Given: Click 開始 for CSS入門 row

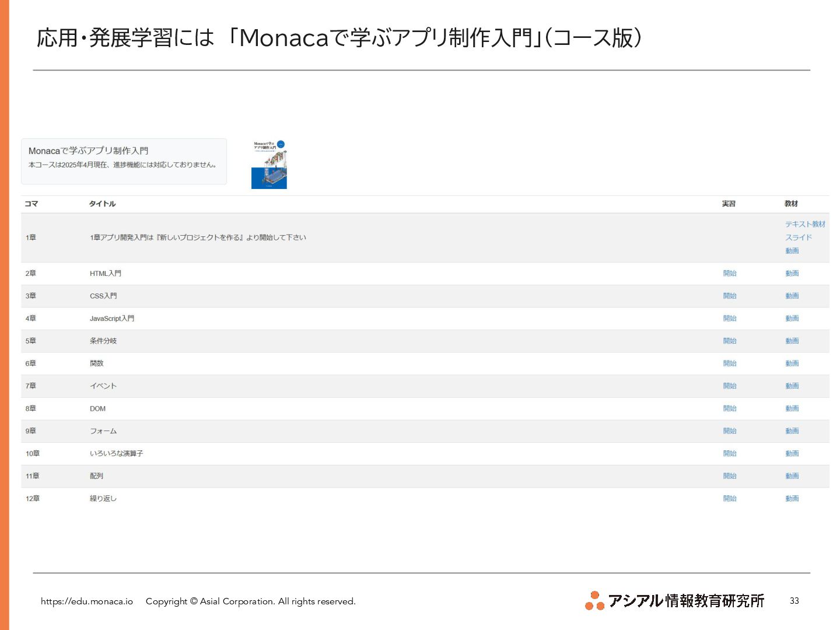Looking at the screenshot, I should [x=730, y=296].
